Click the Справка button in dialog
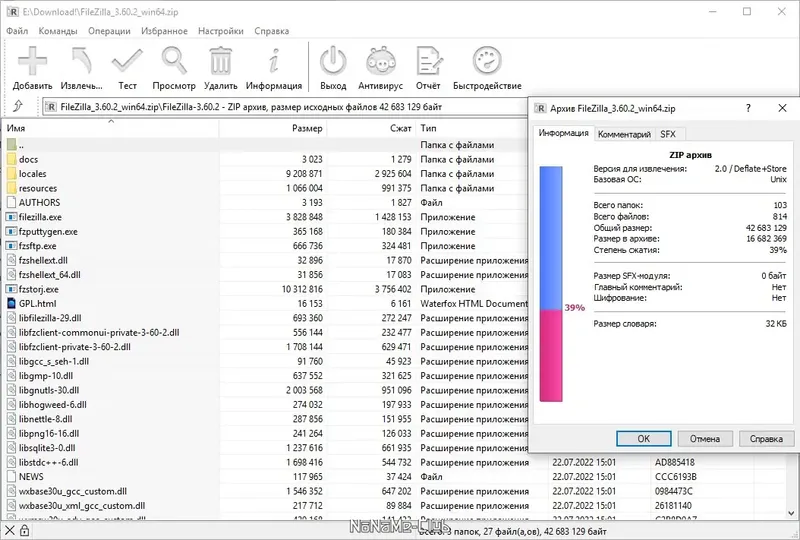Viewport: 800px width, 540px height. tap(766, 438)
